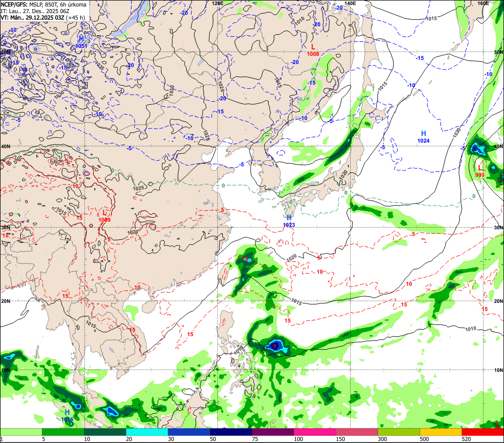Image resolution: width=504 pixels, height=443 pixels.
Task: Click the 20N latitude label at right edge
Action: pos(498,301)
